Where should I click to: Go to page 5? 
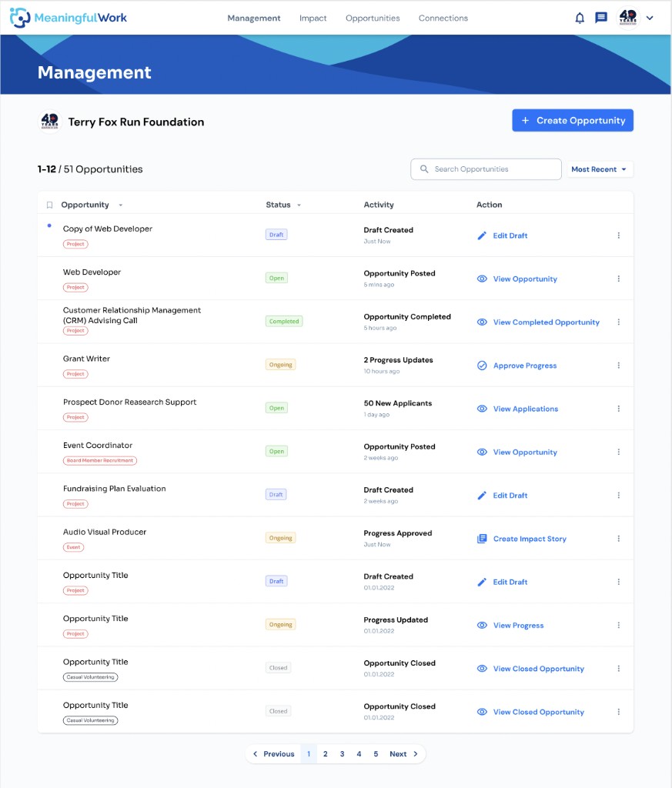(x=376, y=754)
